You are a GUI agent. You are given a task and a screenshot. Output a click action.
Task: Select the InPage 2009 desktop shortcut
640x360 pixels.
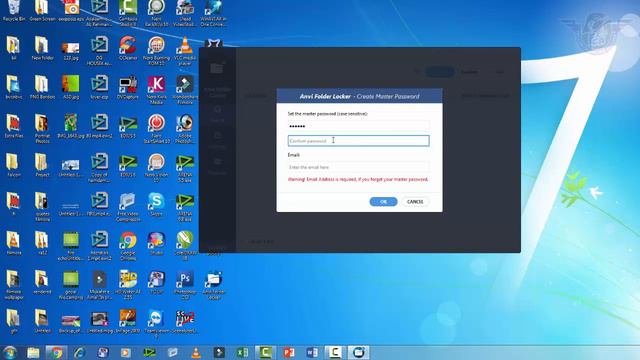pos(128,322)
